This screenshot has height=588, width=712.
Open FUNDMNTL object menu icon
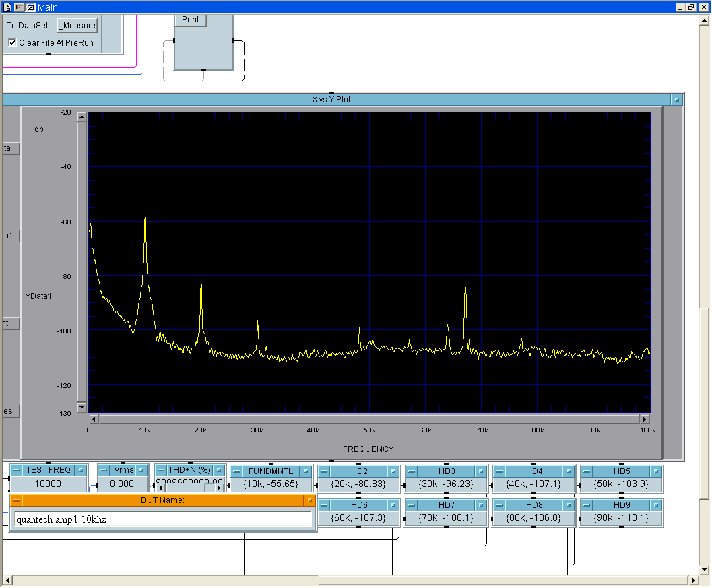pos(306,471)
